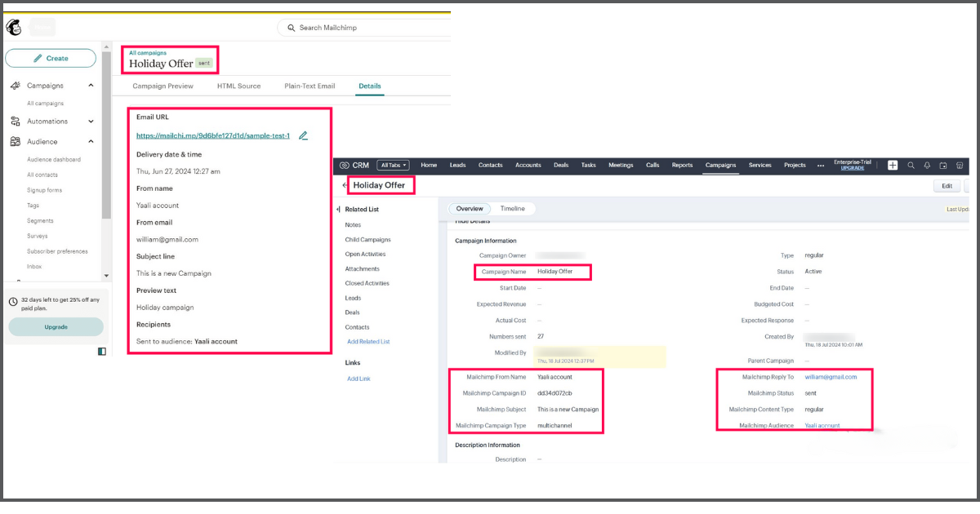
Task: Select the Campaigns megaphone icon in Mailchimp sidebar
Action: [x=16, y=85]
